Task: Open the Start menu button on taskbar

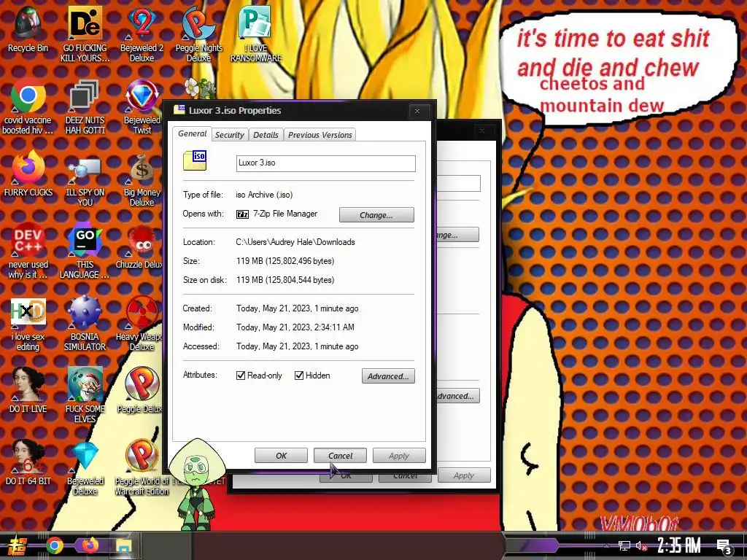Action: point(18,546)
